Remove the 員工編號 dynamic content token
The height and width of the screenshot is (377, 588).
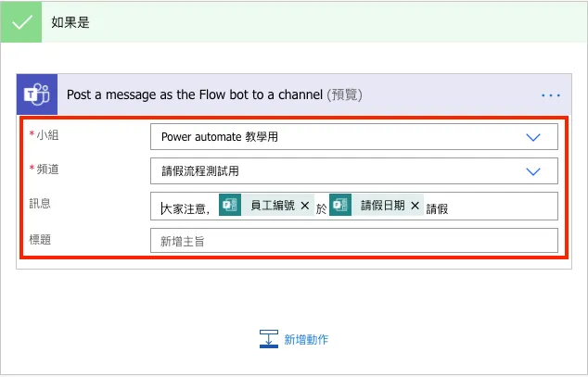[305, 206]
